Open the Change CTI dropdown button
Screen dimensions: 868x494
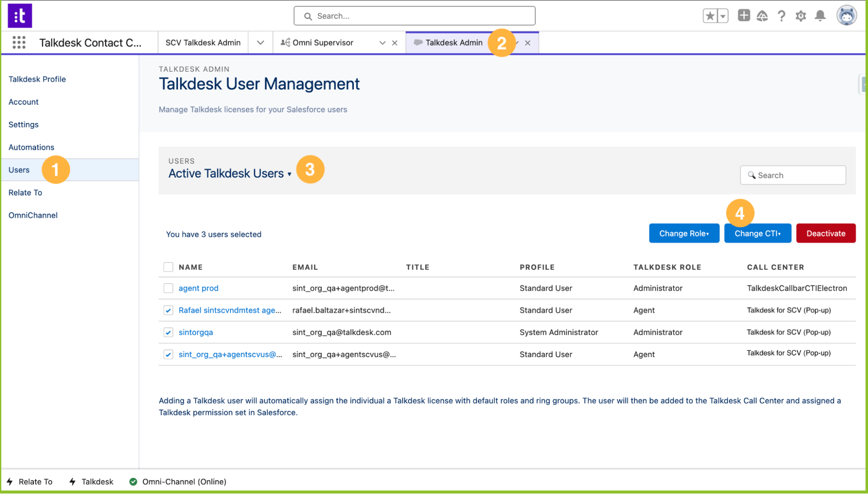click(x=758, y=233)
